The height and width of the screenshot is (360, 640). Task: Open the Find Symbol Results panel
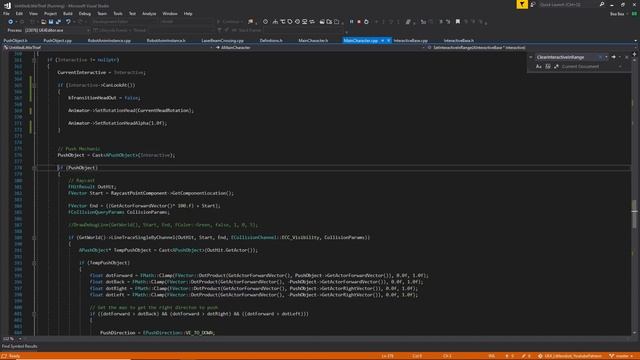click(20, 347)
